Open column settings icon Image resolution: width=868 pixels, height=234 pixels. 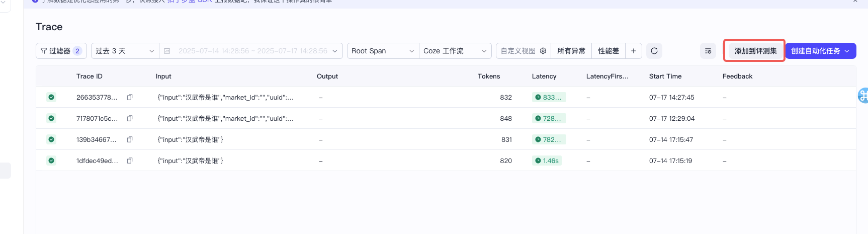point(708,51)
